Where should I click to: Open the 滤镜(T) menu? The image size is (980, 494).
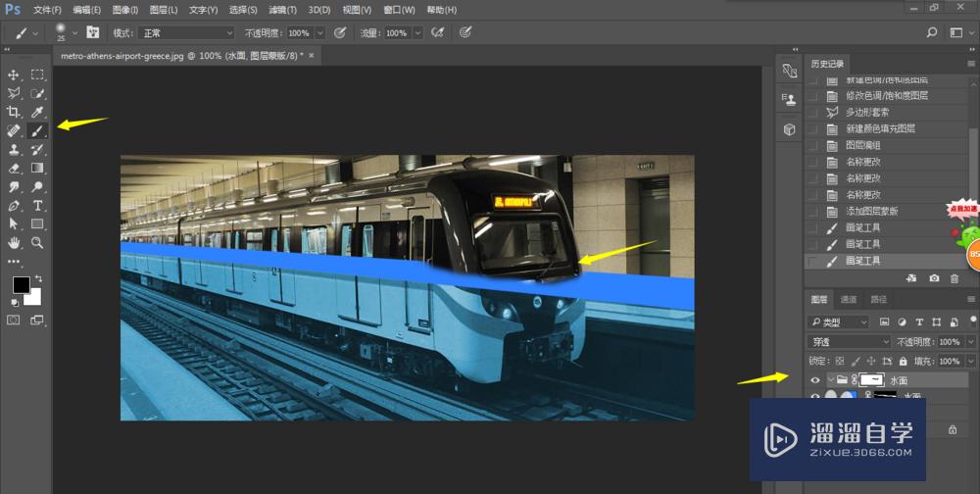[280, 10]
